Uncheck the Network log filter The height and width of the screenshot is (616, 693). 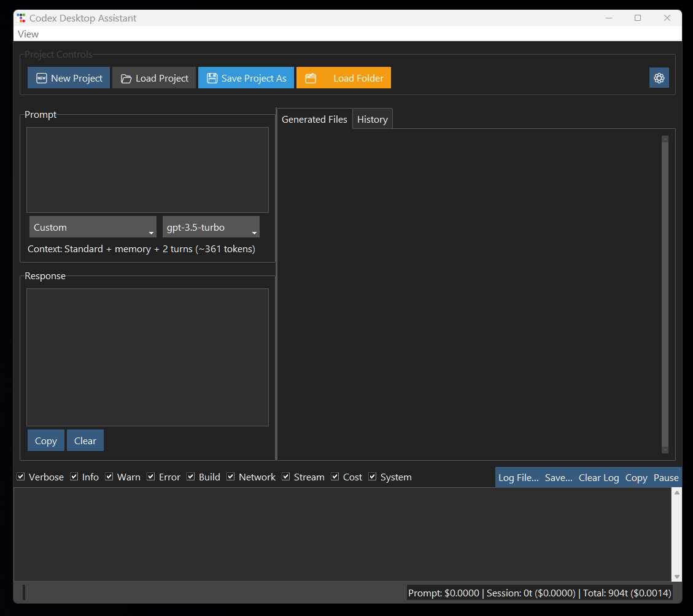tap(231, 477)
